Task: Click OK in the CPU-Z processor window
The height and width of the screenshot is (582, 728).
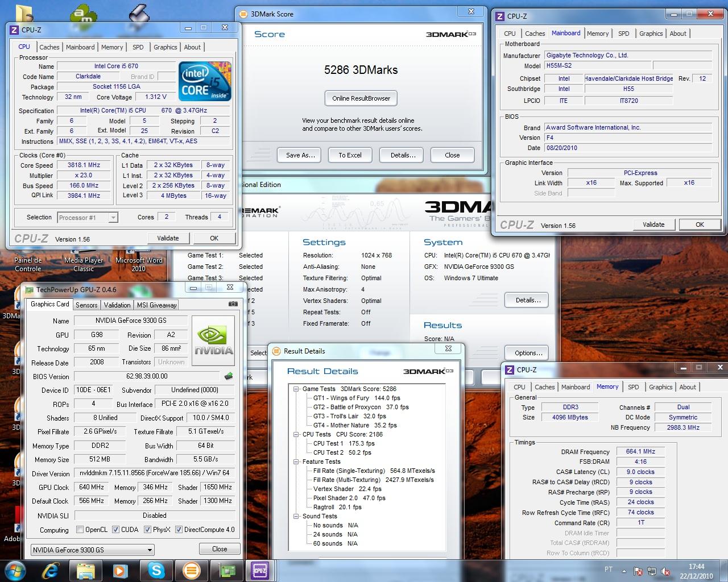Action: pos(214,238)
